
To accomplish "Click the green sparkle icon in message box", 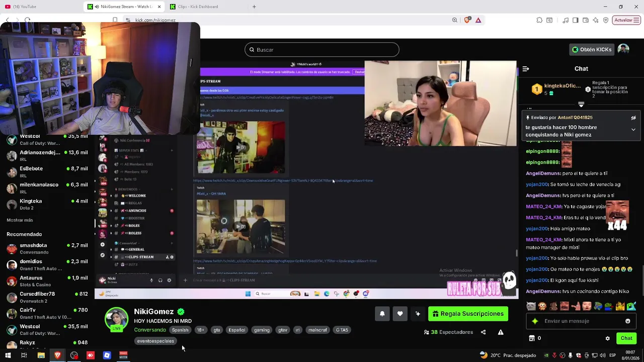I will (x=535, y=321).
